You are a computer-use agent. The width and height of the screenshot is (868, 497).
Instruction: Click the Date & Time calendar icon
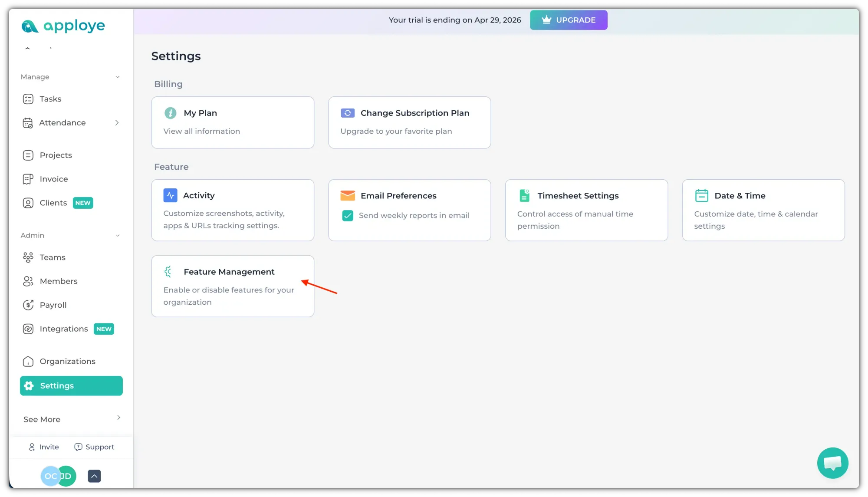(701, 196)
